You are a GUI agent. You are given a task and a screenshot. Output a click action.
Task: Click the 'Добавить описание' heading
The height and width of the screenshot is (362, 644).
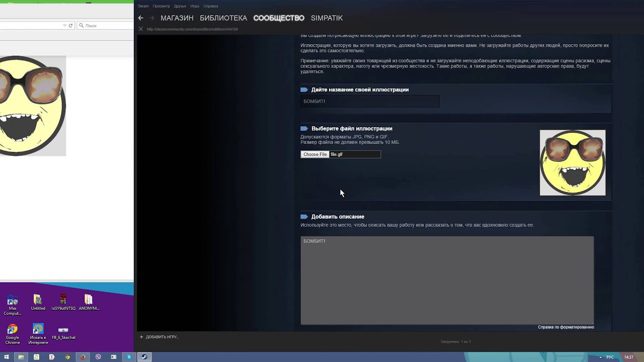[x=338, y=217]
